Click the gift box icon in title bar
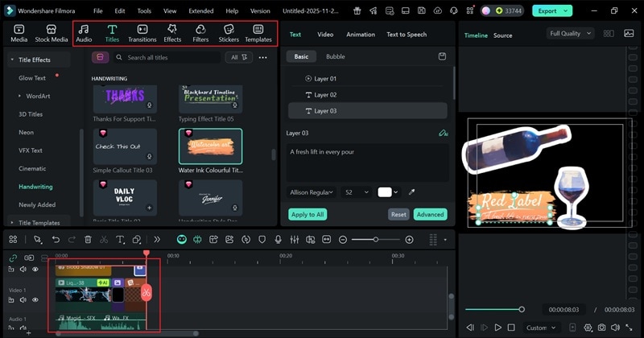Image resolution: width=644 pixels, height=338 pixels. [x=357, y=11]
